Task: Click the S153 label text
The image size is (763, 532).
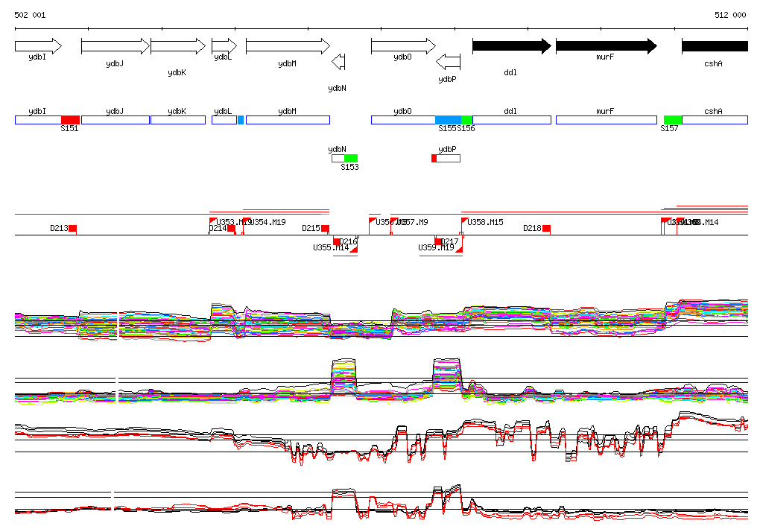Action: tap(350, 168)
